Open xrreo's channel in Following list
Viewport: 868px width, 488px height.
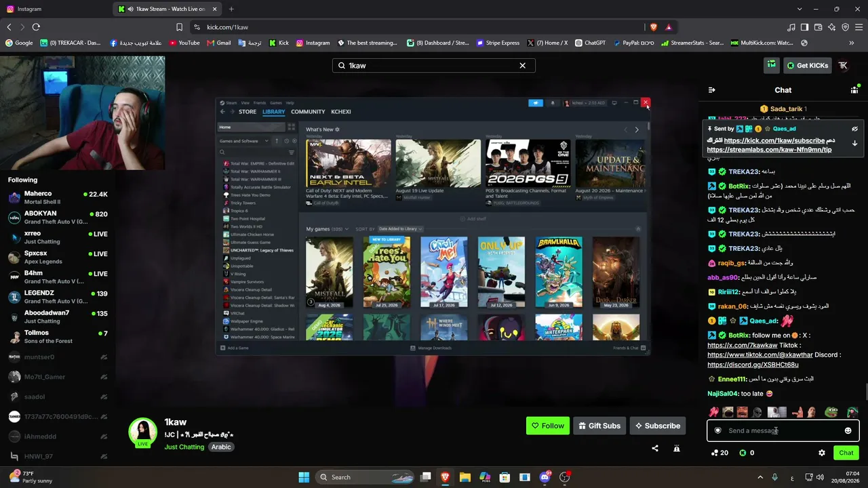pyautogui.click(x=58, y=237)
